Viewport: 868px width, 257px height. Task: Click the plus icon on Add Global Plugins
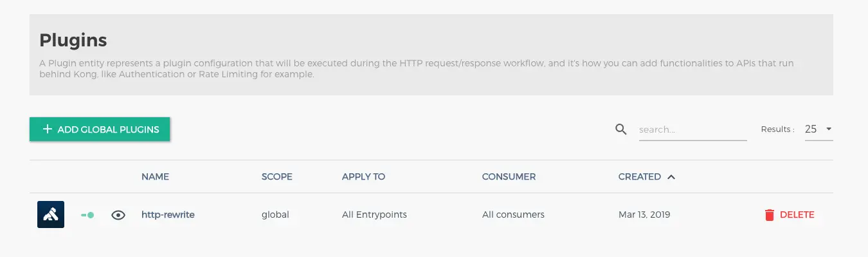point(47,129)
